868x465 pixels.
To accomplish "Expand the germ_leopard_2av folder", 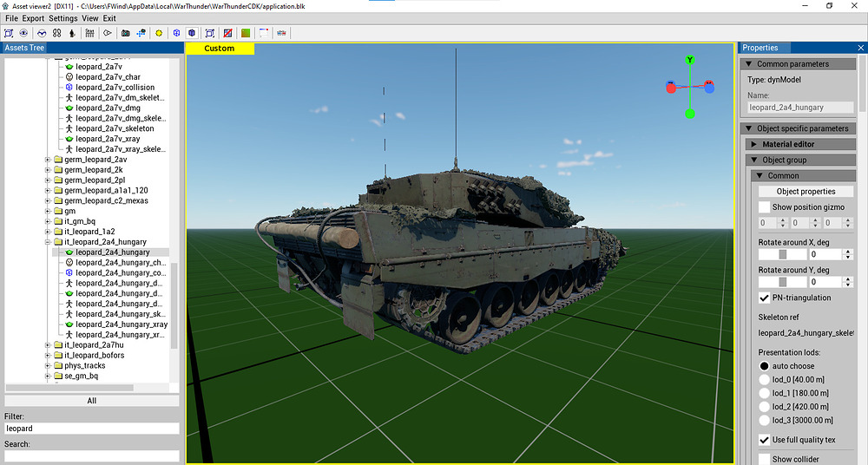I will (x=48, y=160).
